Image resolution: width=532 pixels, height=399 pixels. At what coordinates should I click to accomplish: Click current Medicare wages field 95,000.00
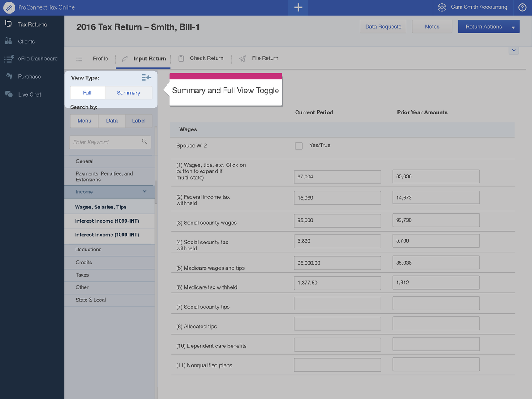tap(337, 263)
